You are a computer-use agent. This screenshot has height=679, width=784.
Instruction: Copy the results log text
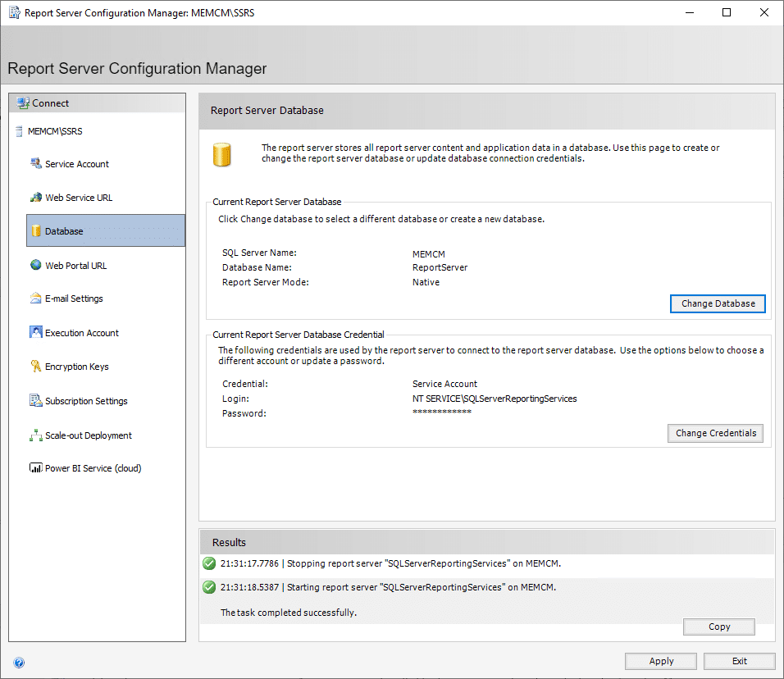pyautogui.click(x=718, y=627)
